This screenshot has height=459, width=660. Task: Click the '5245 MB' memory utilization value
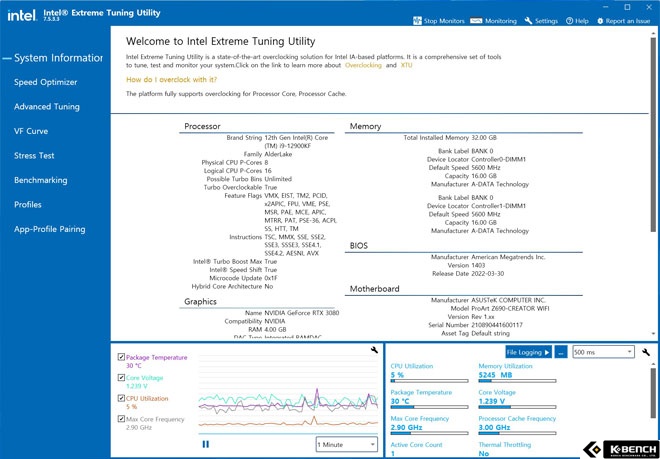click(495, 375)
